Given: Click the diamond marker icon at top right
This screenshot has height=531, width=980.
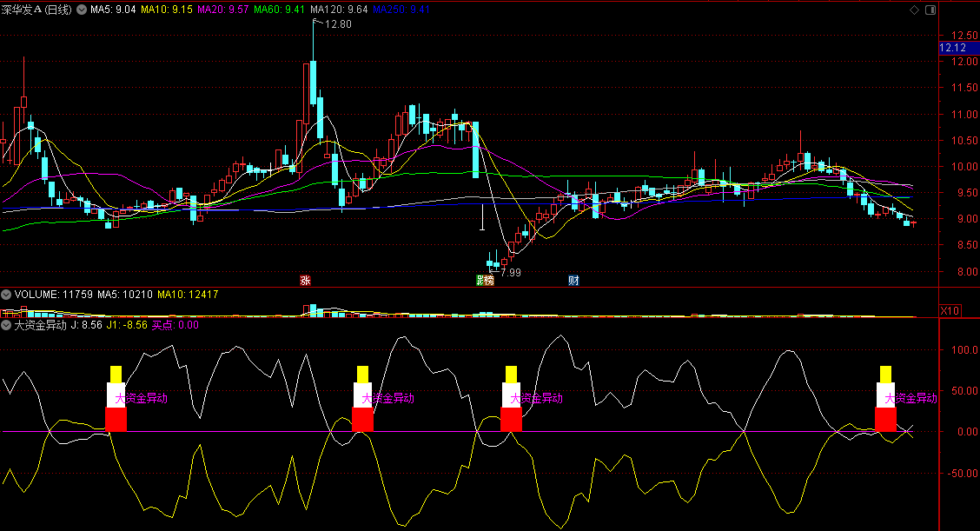Looking at the screenshot, I should (x=914, y=10).
